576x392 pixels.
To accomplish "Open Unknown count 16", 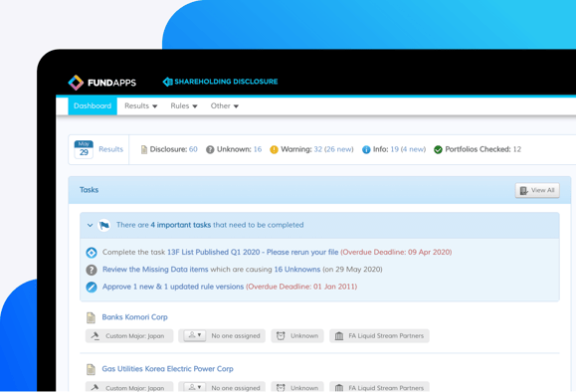I will tap(258, 149).
